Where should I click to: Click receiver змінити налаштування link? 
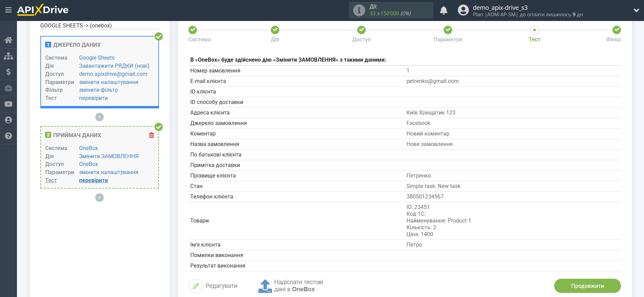(108, 172)
